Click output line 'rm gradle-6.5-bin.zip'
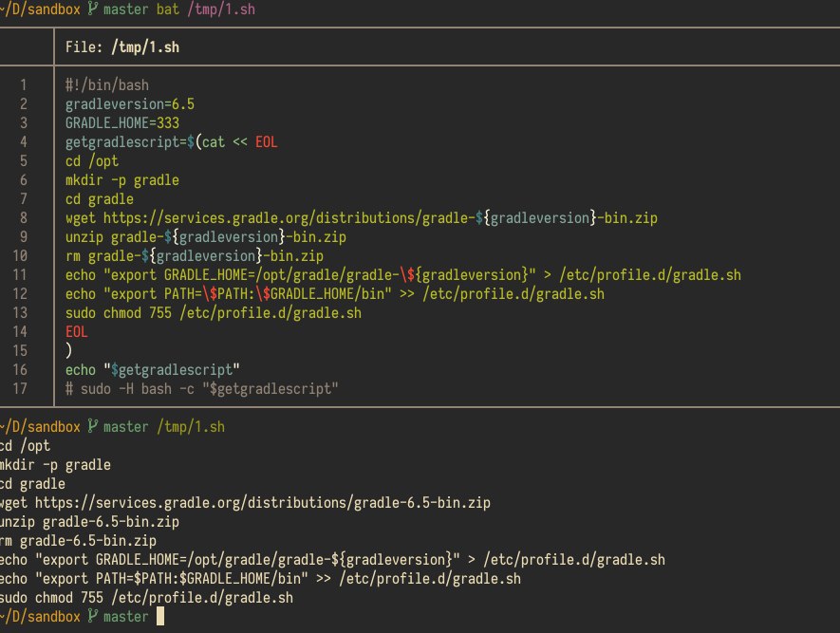Viewport: 840px width, 633px height. 78,540
